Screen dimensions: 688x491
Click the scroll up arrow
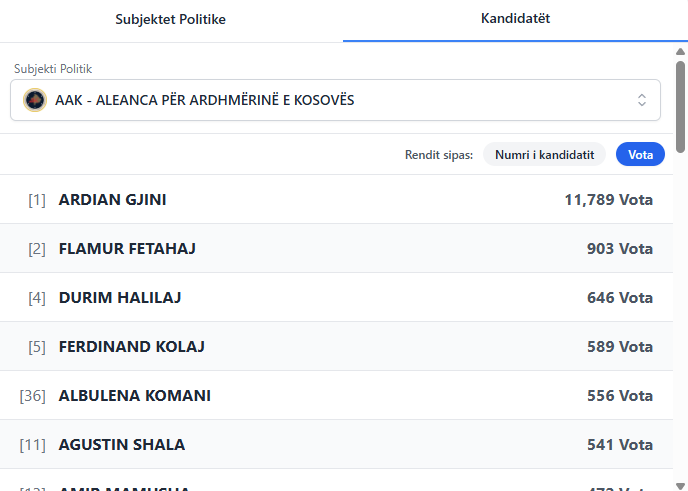coord(681,52)
